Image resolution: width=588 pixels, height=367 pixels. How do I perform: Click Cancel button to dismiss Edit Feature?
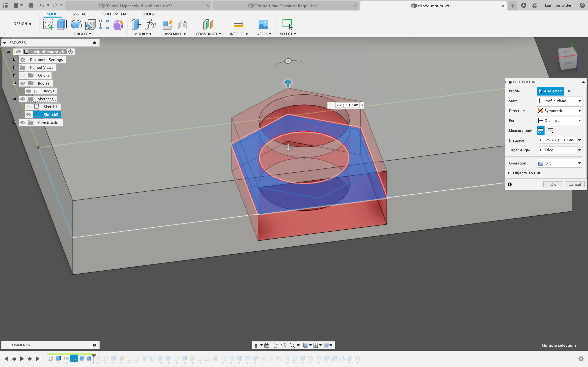pyautogui.click(x=574, y=184)
